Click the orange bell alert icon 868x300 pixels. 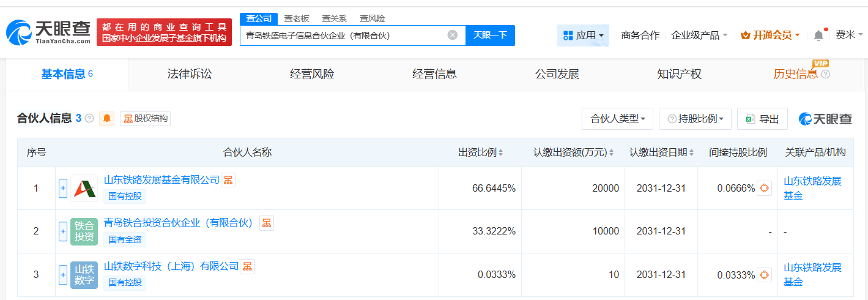(107, 119)
